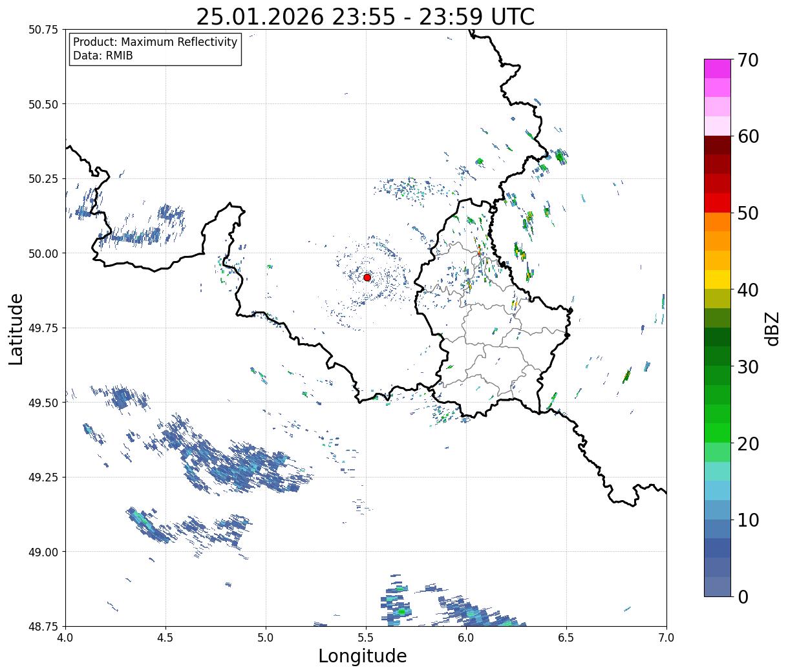Click the red radar location marker
This screenshot has height=672, width=788.
[x=367, y=277]
